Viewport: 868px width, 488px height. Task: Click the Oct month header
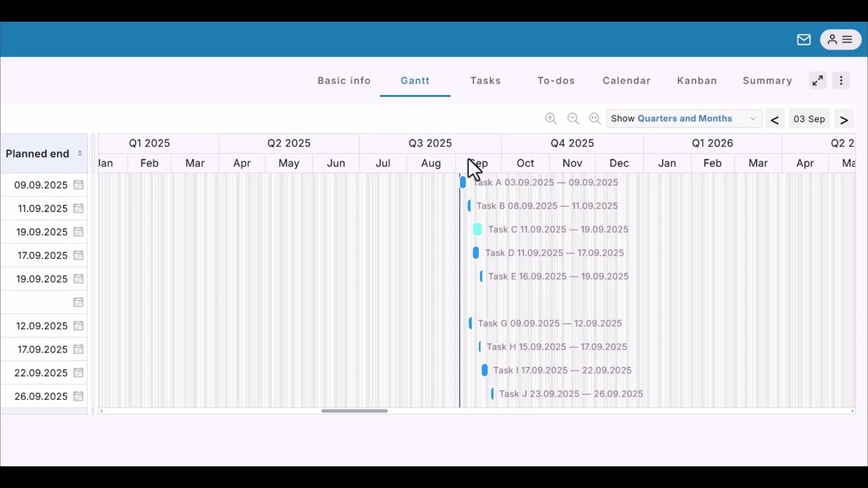click(x=526, y=163)
